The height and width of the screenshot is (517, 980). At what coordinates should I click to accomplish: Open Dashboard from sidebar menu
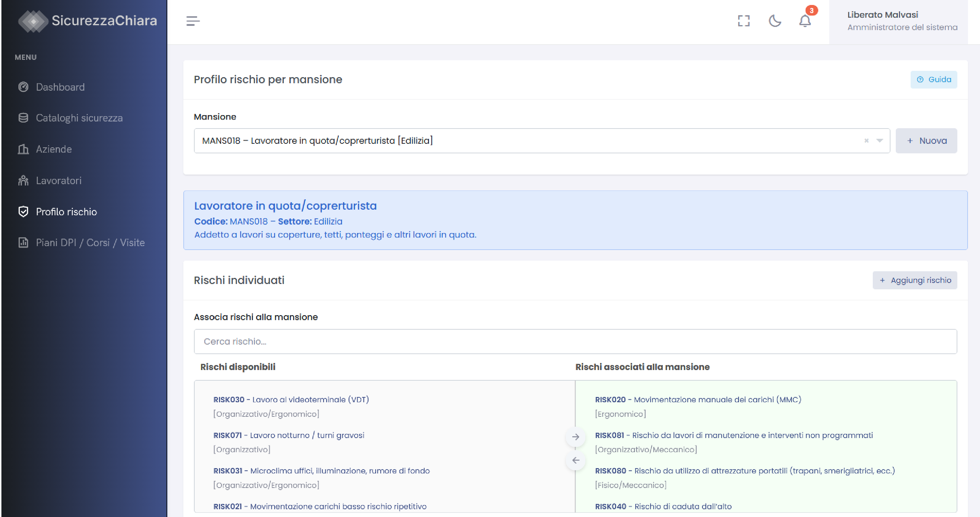pyautogui.click(x=60, y=87)
